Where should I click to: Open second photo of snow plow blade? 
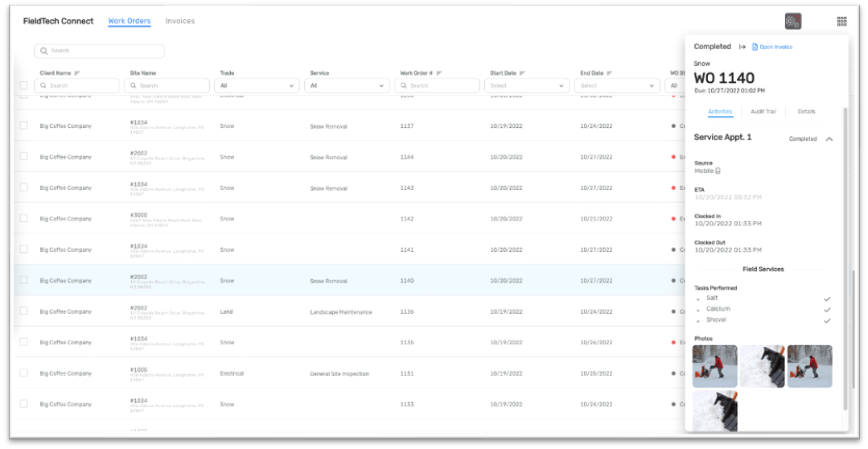coord(763,366)
